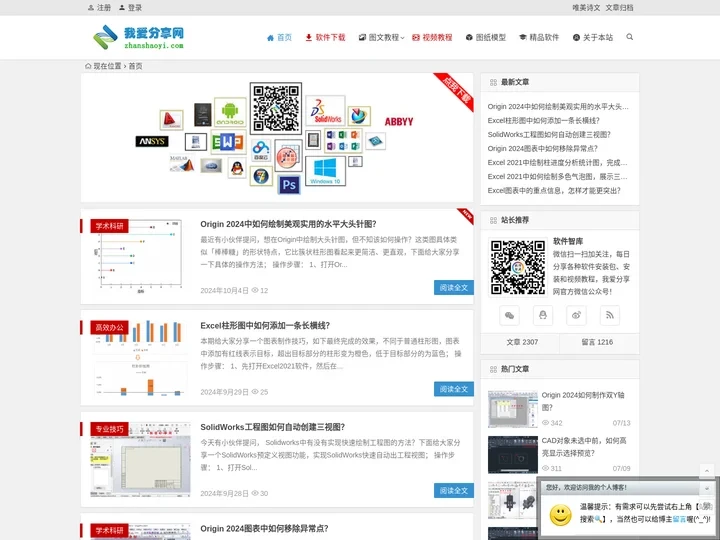
Task: Open the lollipop chart article thumbnail
Action: point(140,256)
